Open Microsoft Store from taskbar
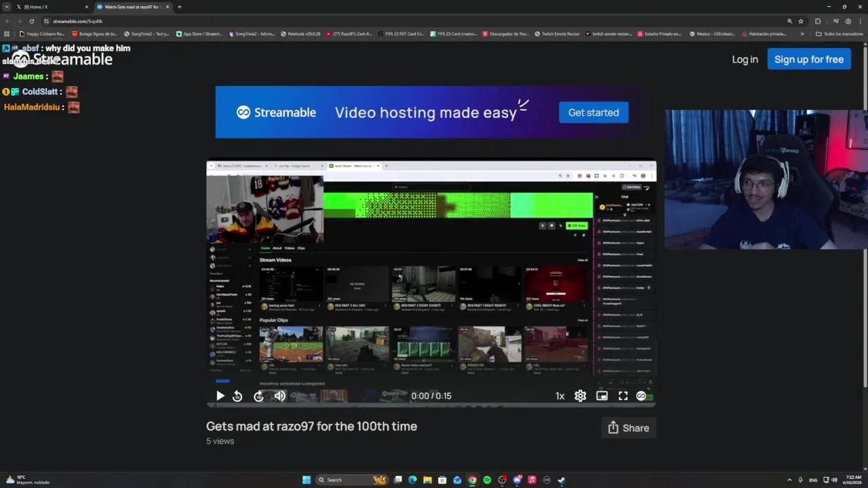 (x=442, y=480)
